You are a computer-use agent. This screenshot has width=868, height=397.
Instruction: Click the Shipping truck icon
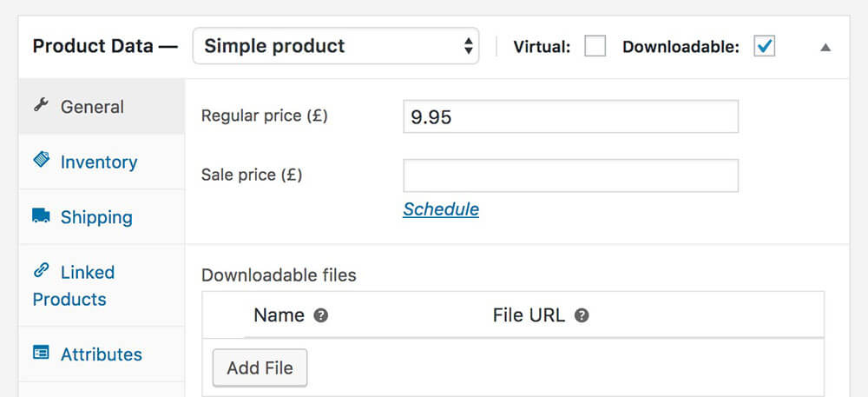pyautogui.click(x=41, y=215)
